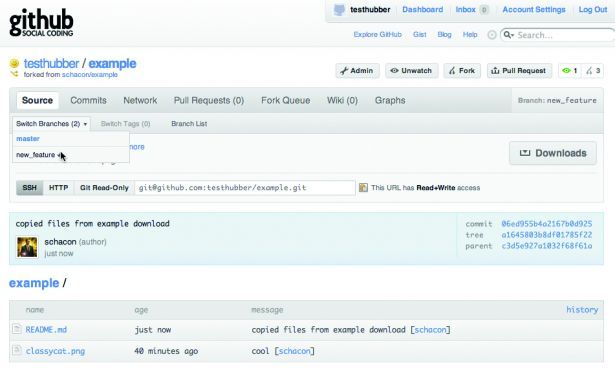
Task: Open the Network tab
Action: click(x=140, y=100)
